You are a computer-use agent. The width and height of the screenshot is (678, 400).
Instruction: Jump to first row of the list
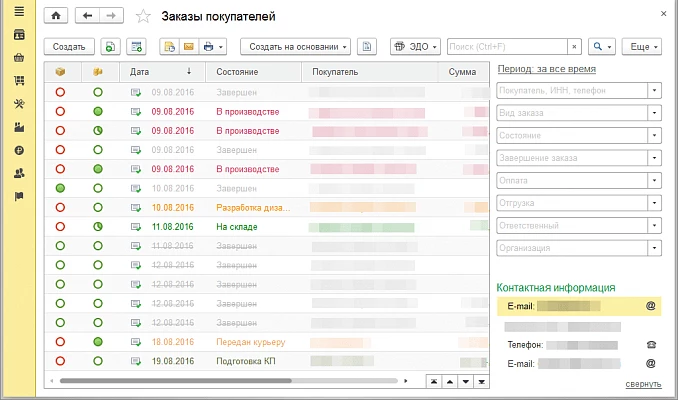click(434, 382)
